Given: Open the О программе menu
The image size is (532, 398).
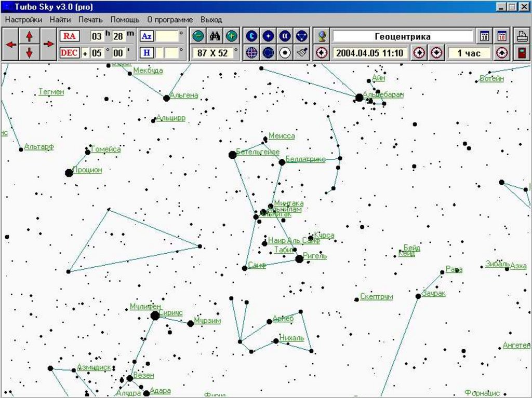Looking at the screenshot, I should click(170, 20).
